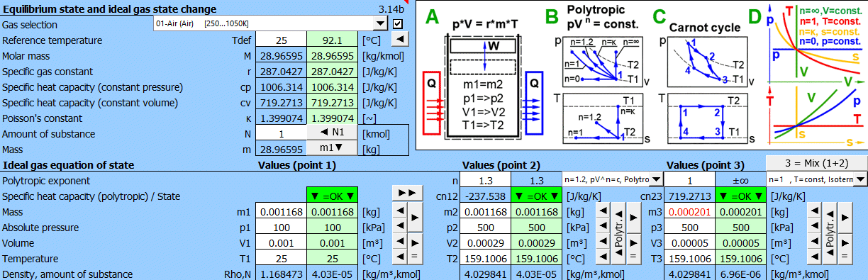
Task: Click the '±∞' exponent cell for point 3
Action: (x=740, y=180)
